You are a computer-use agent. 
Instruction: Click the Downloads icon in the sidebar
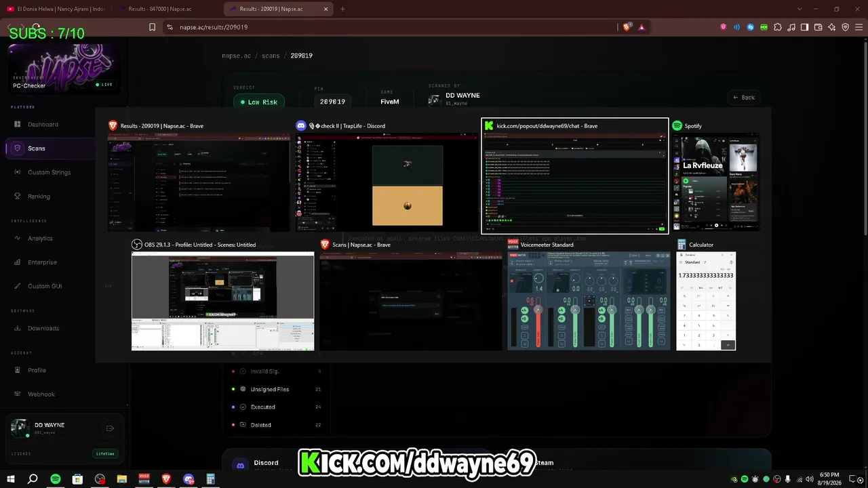(x=18, y=328)
